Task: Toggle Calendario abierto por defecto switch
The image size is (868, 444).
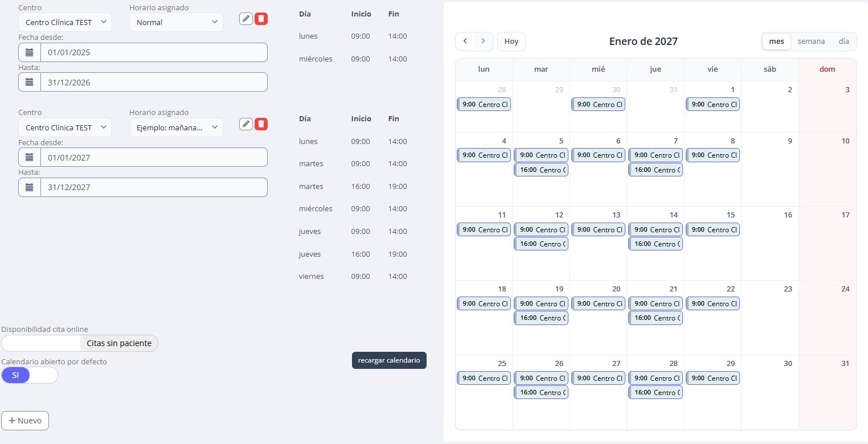Action: pyautogui.click(x=30, y=375)
